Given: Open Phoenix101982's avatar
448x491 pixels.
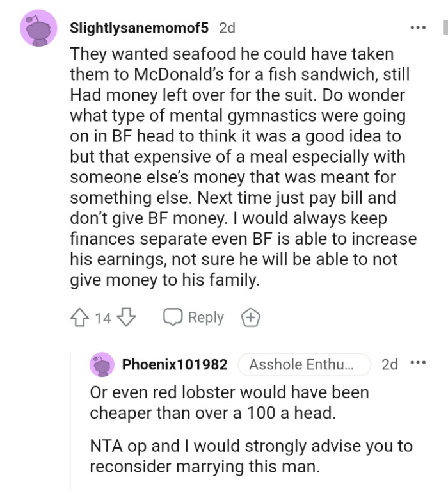Looking at the screenshot, I should (x=102, y=364).
